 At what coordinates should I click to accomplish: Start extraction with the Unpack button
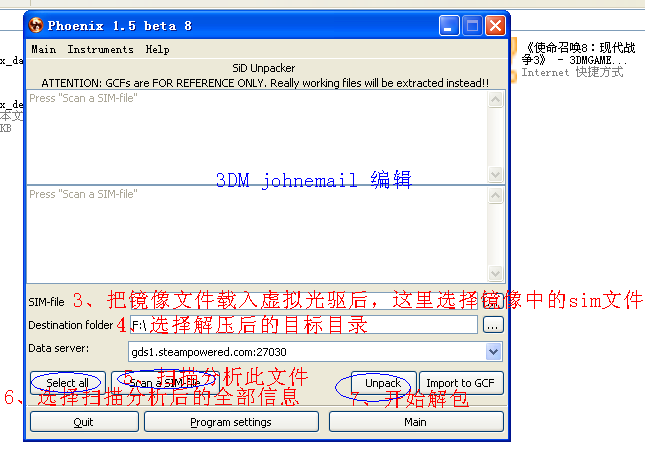click(383, 383)
